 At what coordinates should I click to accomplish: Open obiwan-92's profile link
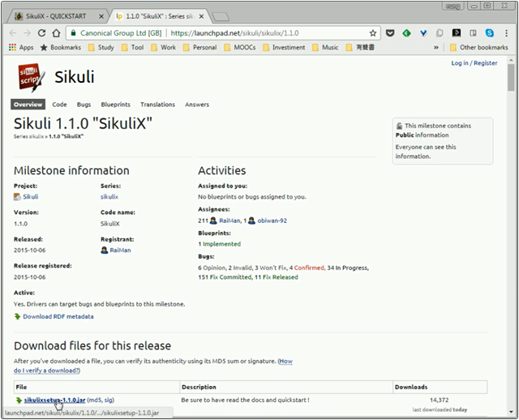[x=272, y=221]
